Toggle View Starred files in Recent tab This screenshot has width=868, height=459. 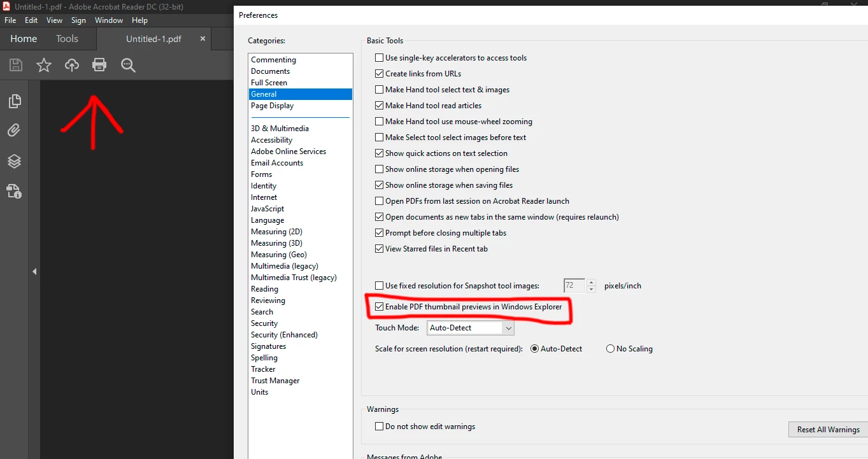(380, 249)
